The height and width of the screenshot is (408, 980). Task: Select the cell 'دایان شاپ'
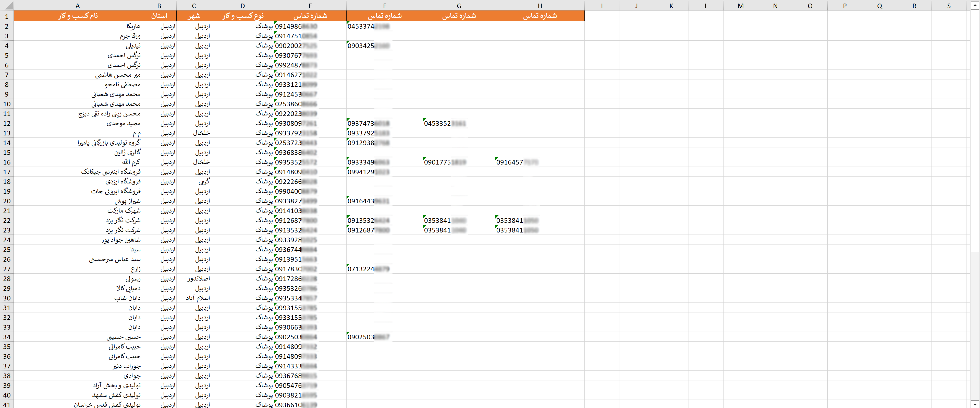pos(78,298)
